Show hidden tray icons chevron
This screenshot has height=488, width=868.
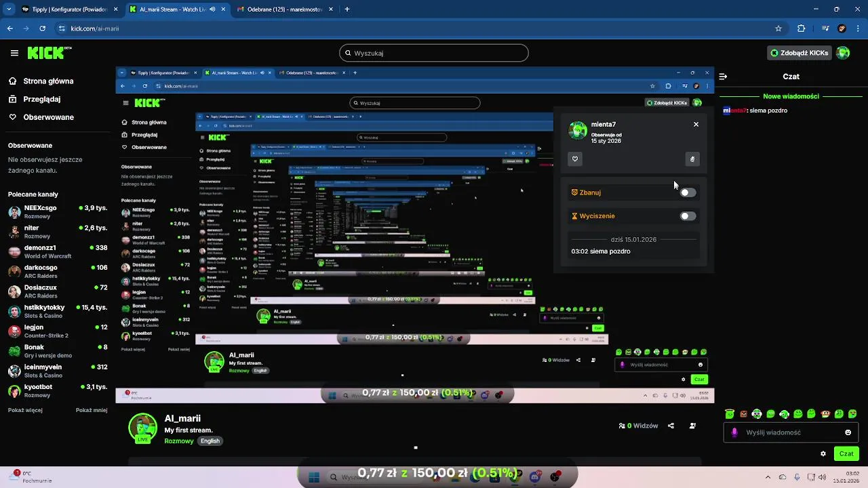pos(768,477)
